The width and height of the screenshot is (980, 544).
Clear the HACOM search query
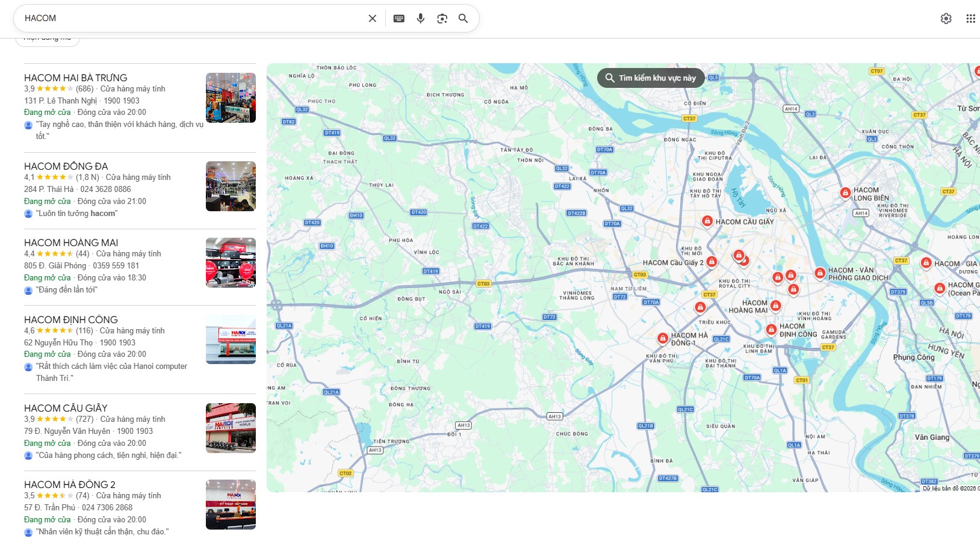[x=373, y=19]
